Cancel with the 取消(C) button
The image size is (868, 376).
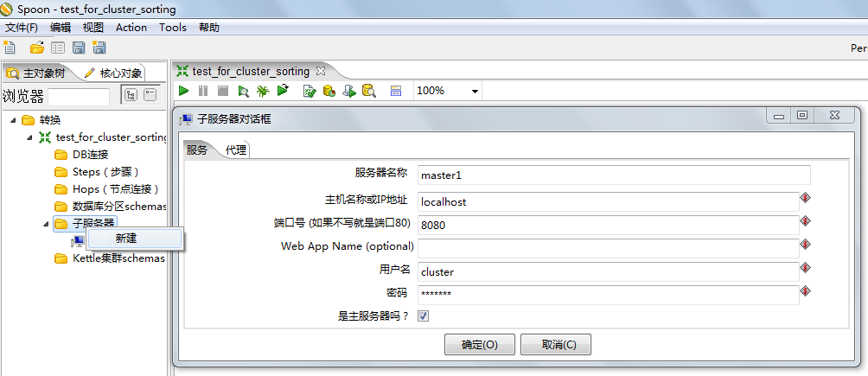[556, 344]
